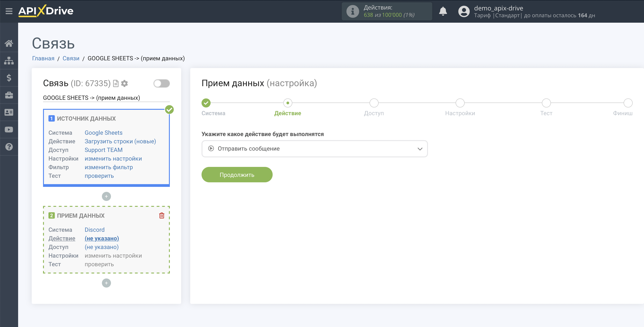Click the connection name field
Image resolution: width=644 pixels, height=327 pixels.
click(106, 98)
